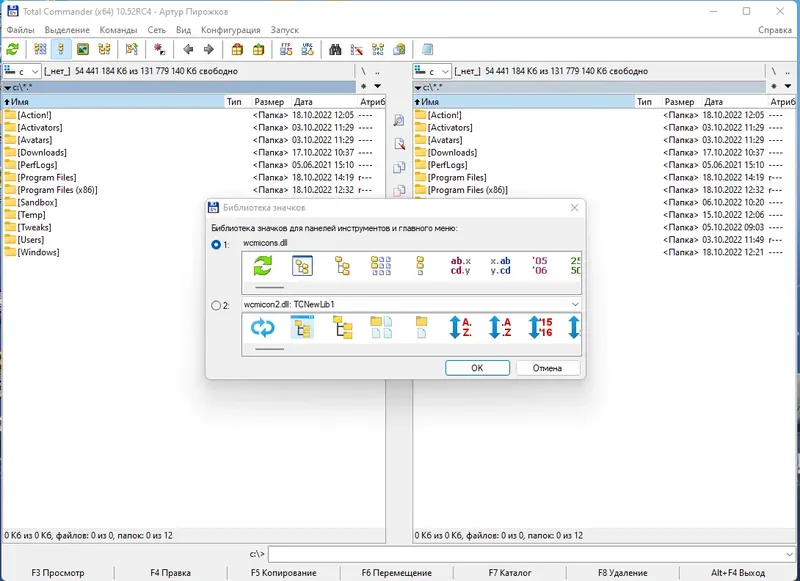The height and width of the screenshot is (581, 800).
Task: Select blue refresh icon in wcmicon2.dll list
Action: 263,327
